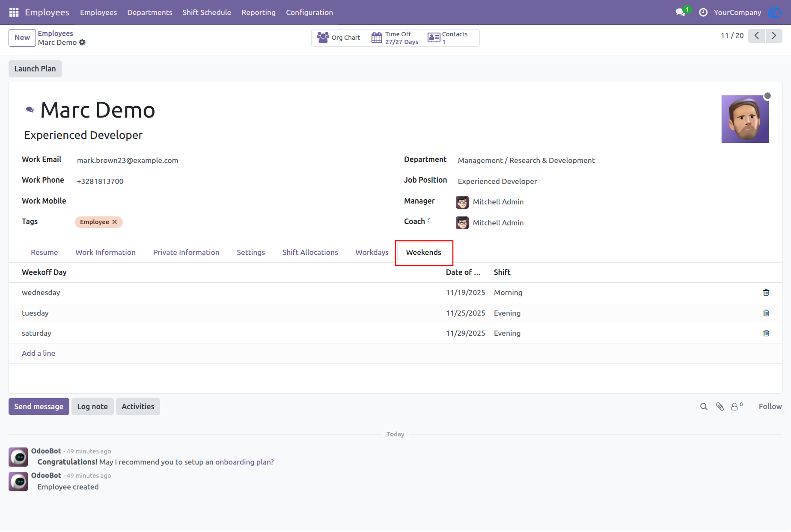Screen dimensions: 791x532
Task: Click the Send message button
Action: (x=39, y=407)
